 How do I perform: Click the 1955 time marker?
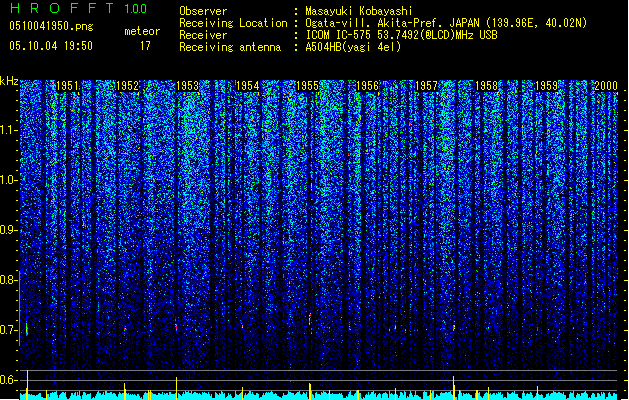tap(307, 86)
